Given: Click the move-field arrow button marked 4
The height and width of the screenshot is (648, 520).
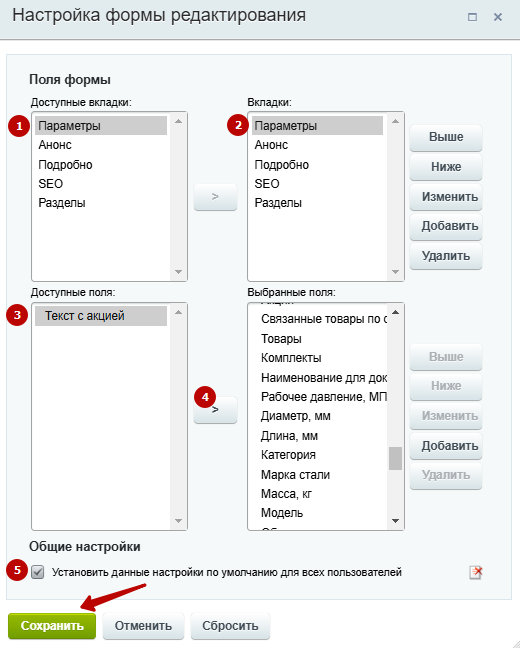Looking at the screenshot, I should (215, 410).
